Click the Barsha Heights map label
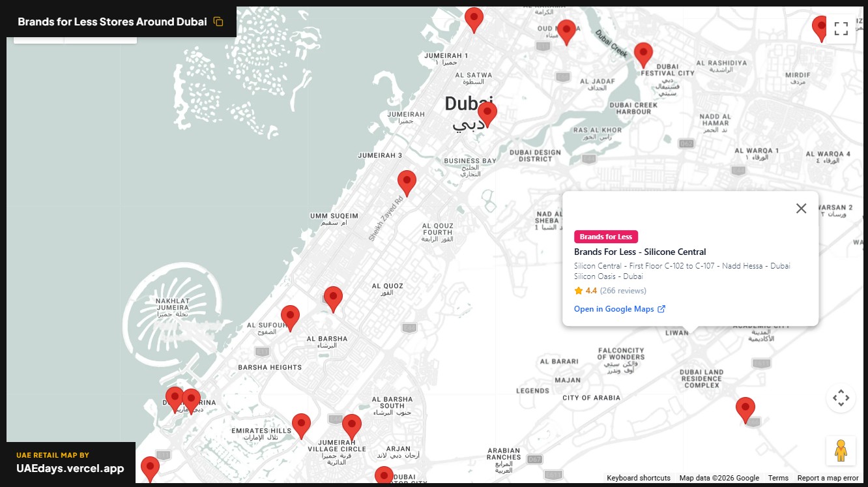The width and height of the screenshot is (868, 487). click(x=270, y=368)
